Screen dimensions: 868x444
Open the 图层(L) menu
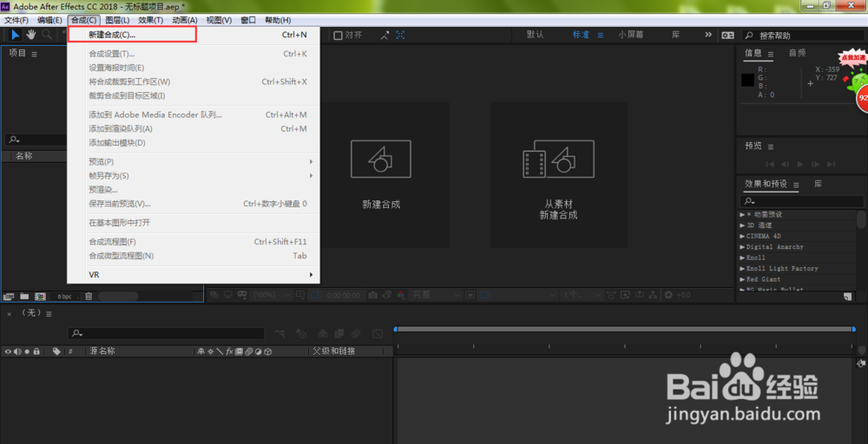tap(117, 20)
